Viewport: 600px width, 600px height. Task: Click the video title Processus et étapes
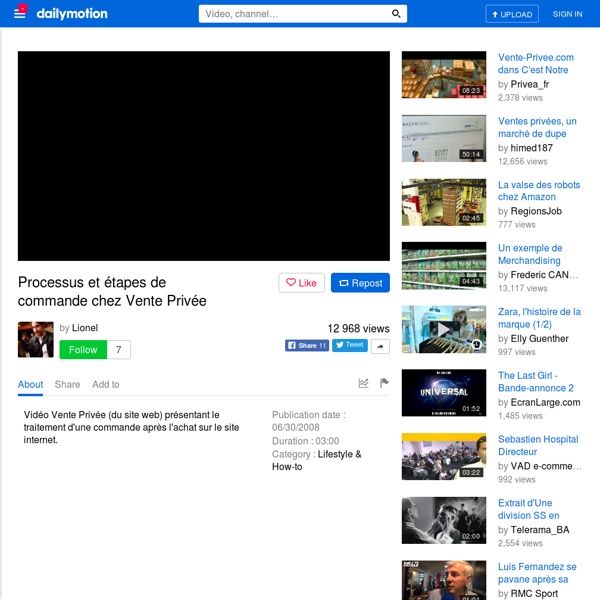(x=112, y=292)
